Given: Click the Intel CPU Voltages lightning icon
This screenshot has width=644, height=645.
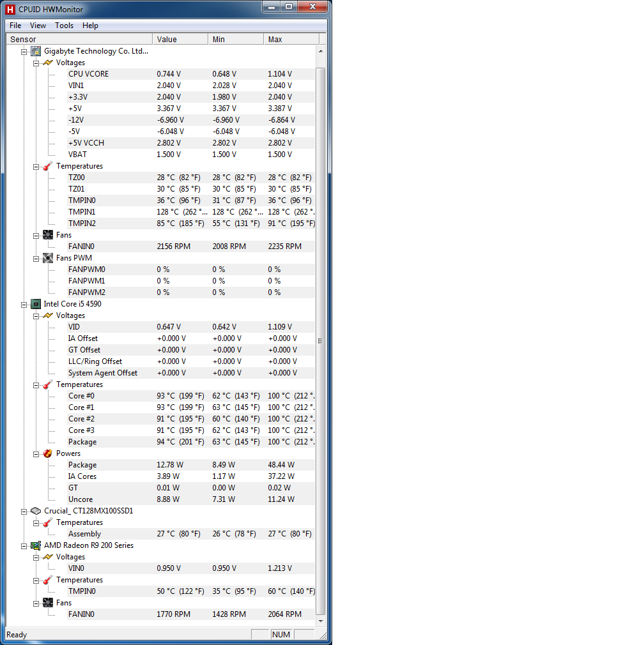Looking at the screenshot, I should (x=48, y=315).
